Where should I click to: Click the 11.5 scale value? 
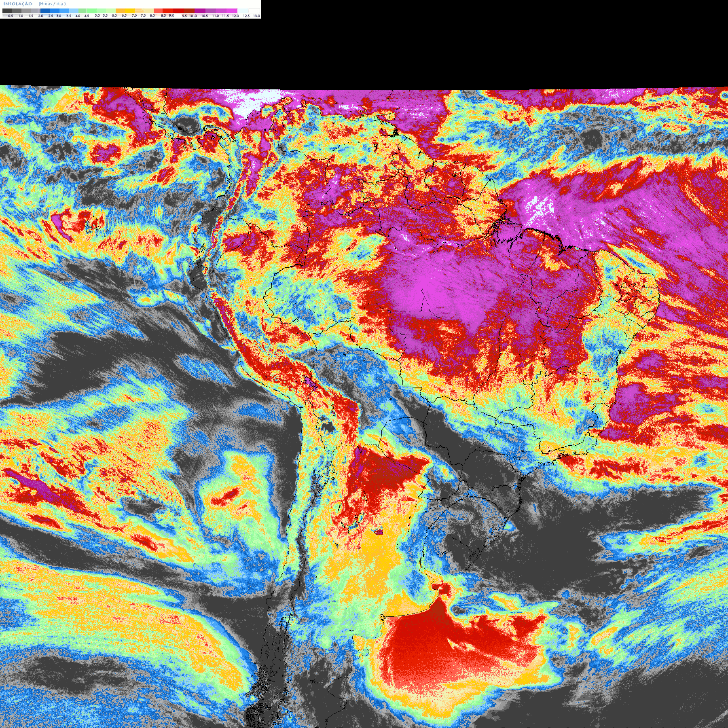tap(225, 16)
